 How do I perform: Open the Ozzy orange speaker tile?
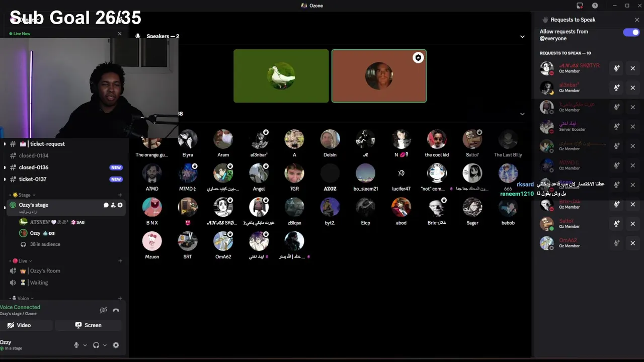(x=379, y=76)
